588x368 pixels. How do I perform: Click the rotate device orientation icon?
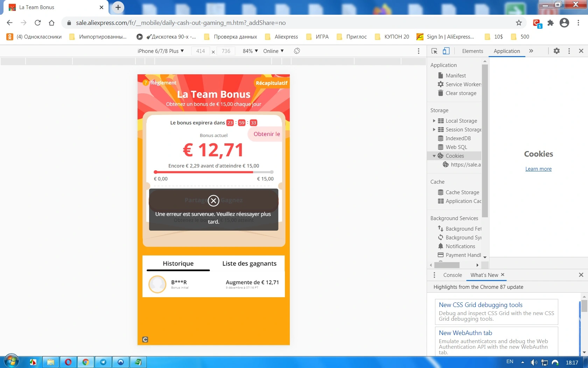coord(297,51)
